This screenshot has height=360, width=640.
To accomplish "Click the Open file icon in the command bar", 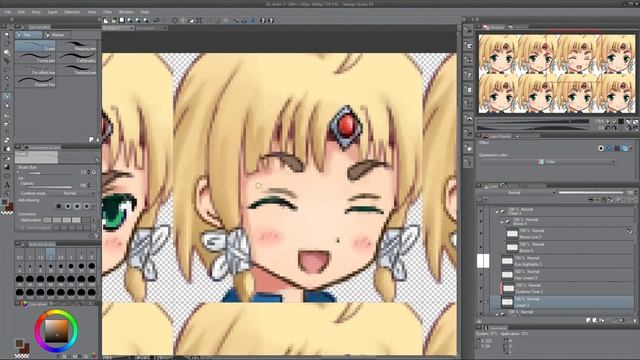I will tap(114, 20).
